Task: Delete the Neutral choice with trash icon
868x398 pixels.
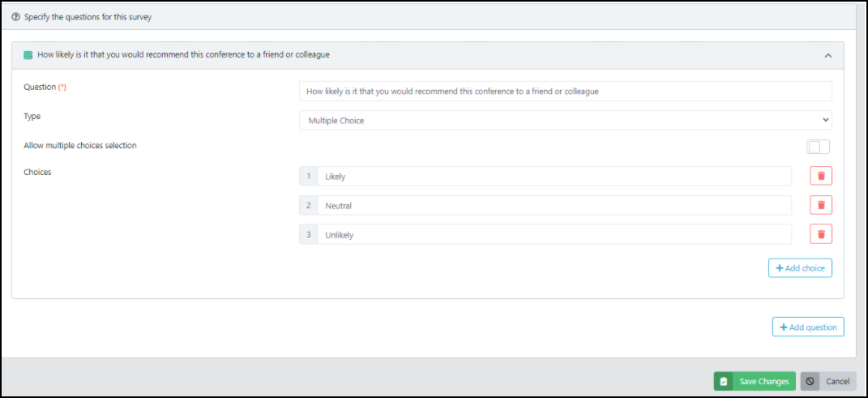Action: point(820,205)
